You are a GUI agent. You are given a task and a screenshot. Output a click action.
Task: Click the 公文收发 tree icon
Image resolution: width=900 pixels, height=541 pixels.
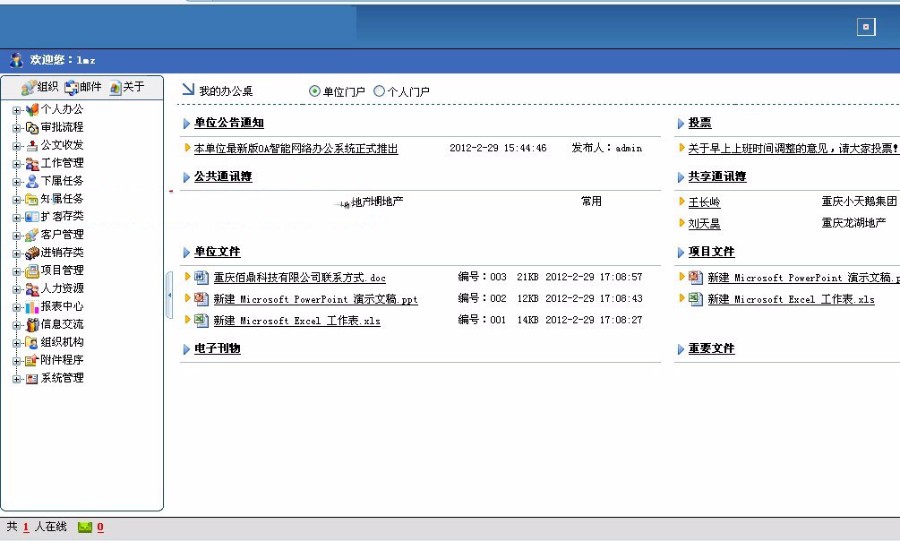pos(32,145)
